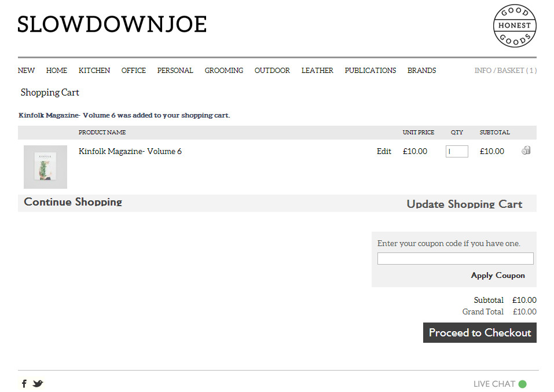Open the OFFICE menu category
Image resolution: width=554 pixels, height=392 pixels.
pos(134,70)
